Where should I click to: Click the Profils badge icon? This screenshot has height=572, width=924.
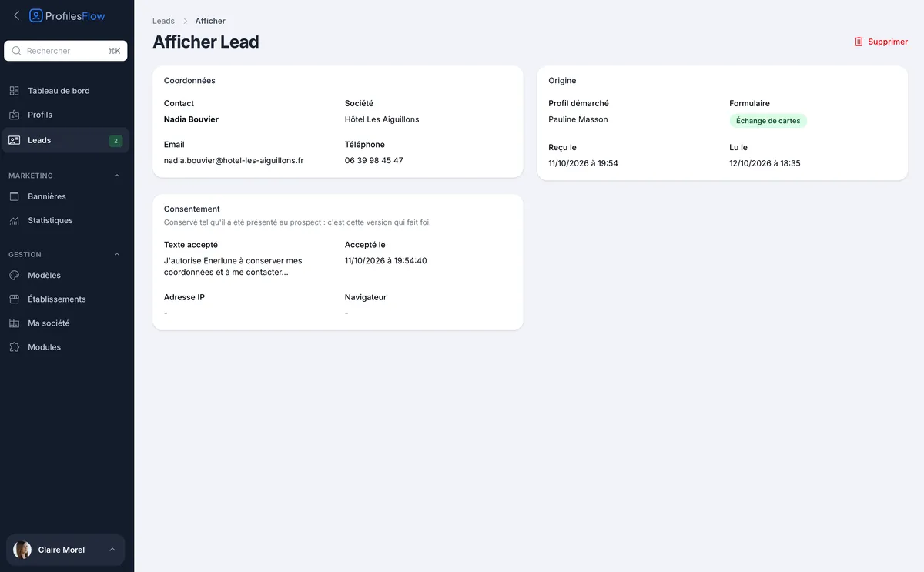tap(14, 115)
